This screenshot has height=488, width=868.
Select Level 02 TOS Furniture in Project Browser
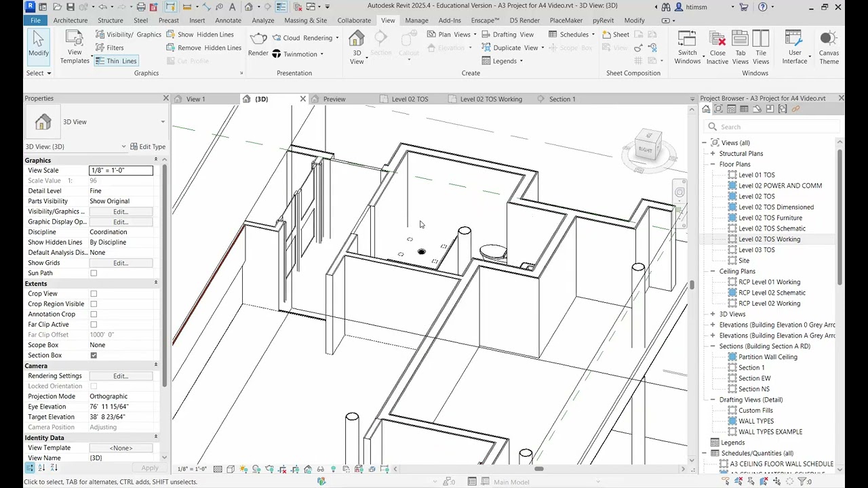coord(770,218)
